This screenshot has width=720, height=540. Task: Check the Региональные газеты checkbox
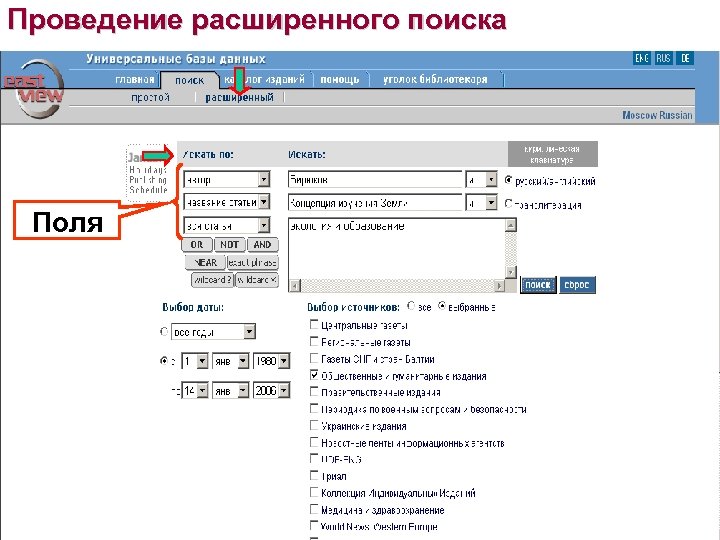coord(314,342)
